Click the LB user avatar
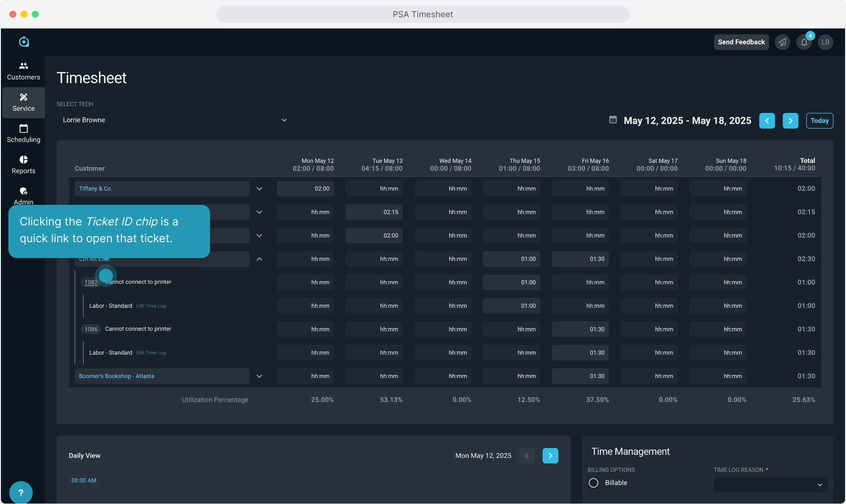The width and height of the screenshot is (846, 504). pyautogui.click(x=825, y=42)
